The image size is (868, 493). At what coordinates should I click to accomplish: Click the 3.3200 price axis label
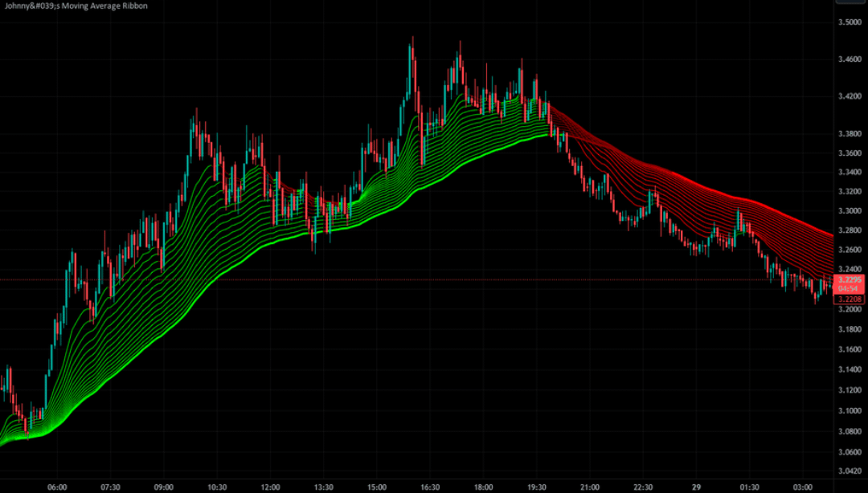[850, 191]
